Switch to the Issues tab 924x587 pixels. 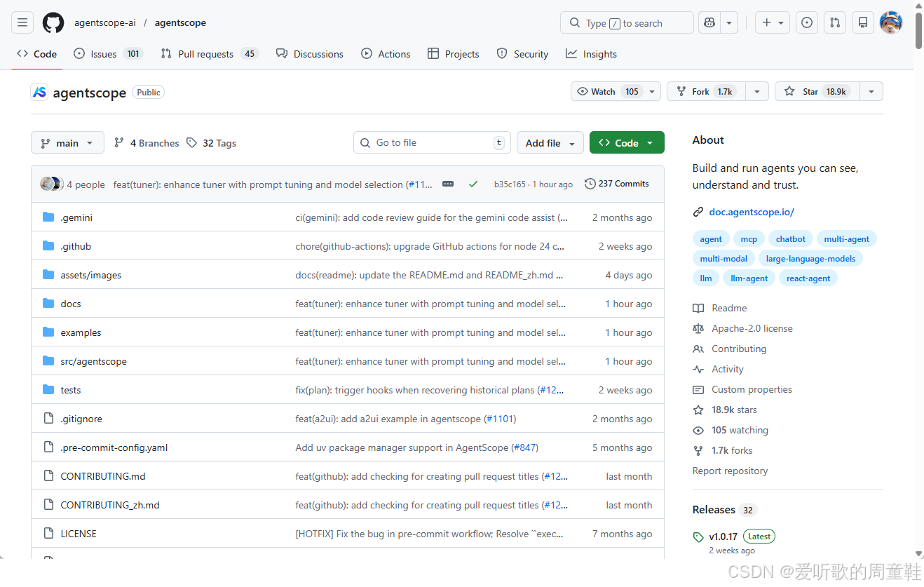tap(108, 54)
